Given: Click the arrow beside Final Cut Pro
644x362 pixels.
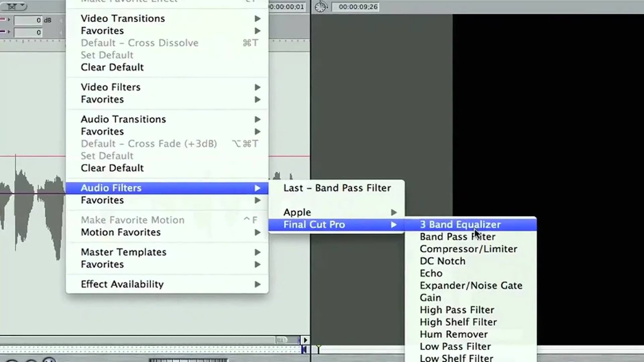Looking at the screenshot, I should point(394,225).
